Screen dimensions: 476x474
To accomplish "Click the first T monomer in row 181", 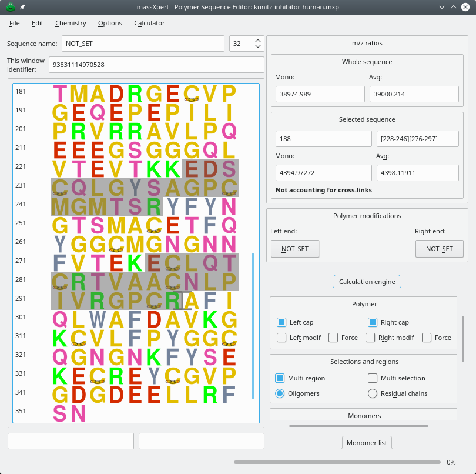I will [x=60, y=94].
